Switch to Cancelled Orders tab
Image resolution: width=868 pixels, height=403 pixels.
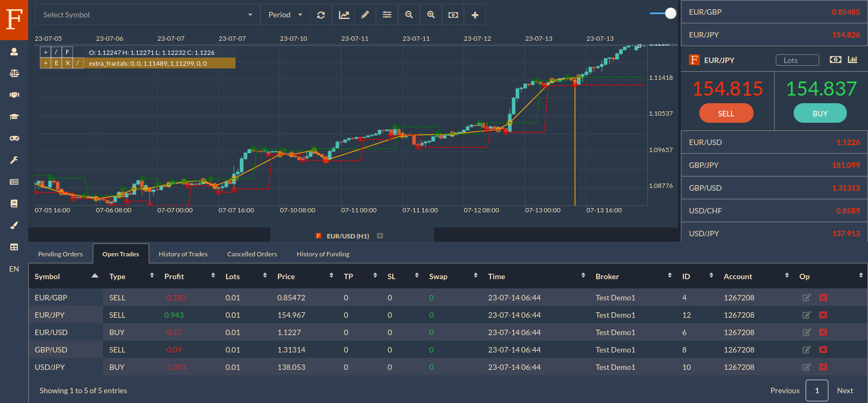[252, 254]
